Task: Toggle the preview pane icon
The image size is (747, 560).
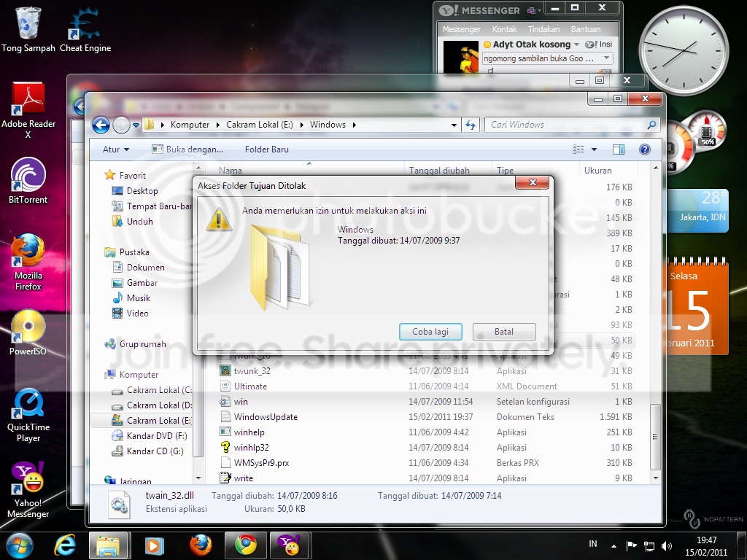Action: 619,149
